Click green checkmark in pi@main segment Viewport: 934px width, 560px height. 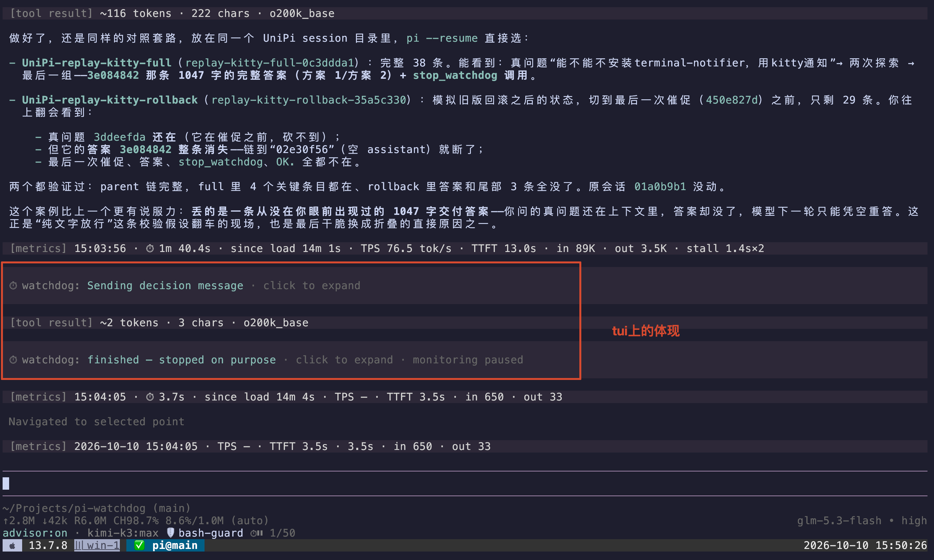point(139,545)
